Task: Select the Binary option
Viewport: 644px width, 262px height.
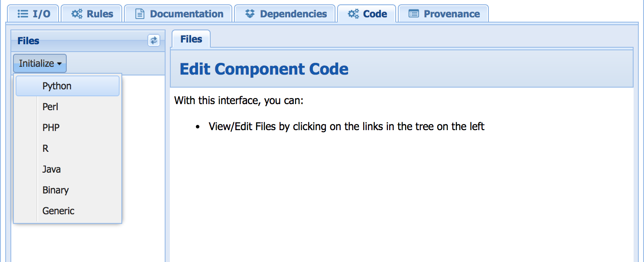Action: [55, 190]
